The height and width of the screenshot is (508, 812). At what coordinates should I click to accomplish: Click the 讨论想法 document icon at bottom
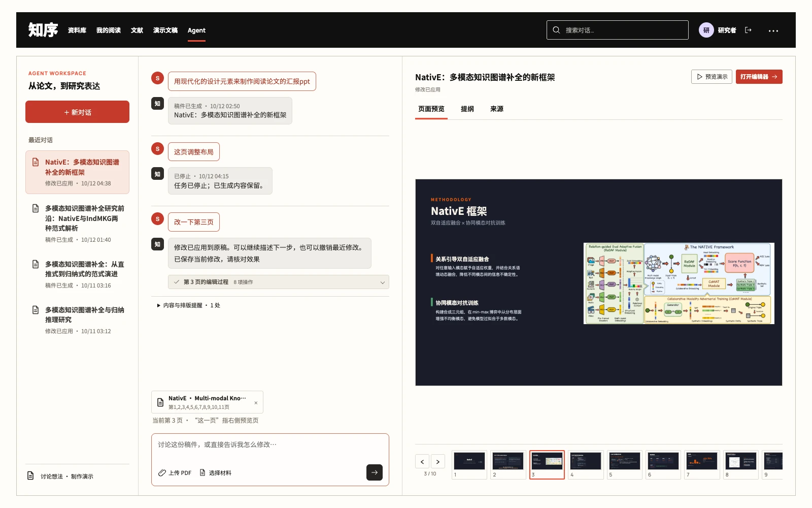[30, 476]
